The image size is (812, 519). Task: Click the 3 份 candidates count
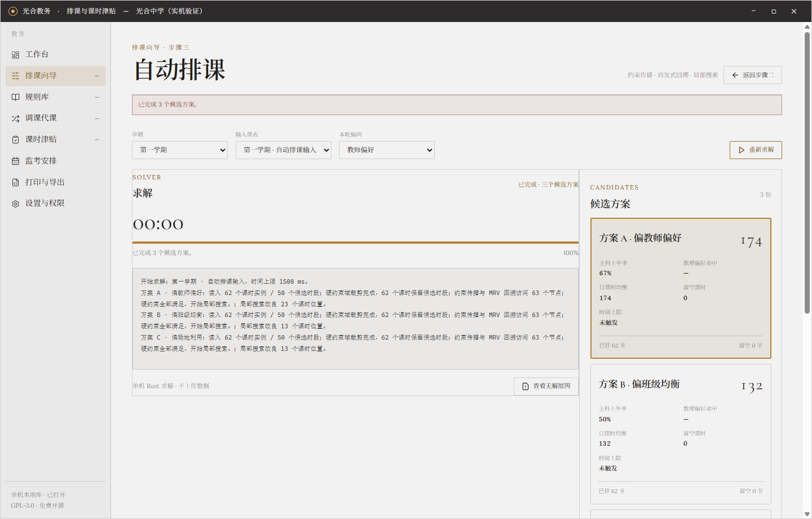pos(765,195)
